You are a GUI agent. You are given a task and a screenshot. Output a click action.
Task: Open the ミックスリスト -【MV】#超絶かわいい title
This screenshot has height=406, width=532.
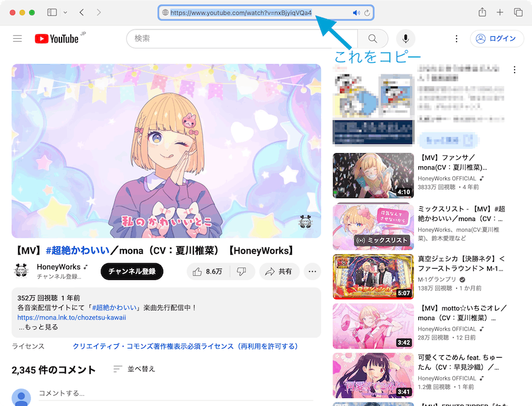461,214
